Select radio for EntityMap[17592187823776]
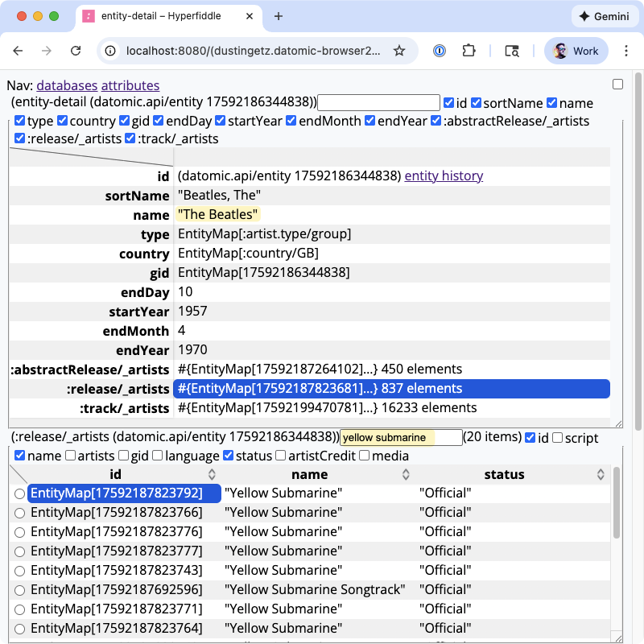Image resolution: width=644 pixels, height=644 pixels. point(19,532)
